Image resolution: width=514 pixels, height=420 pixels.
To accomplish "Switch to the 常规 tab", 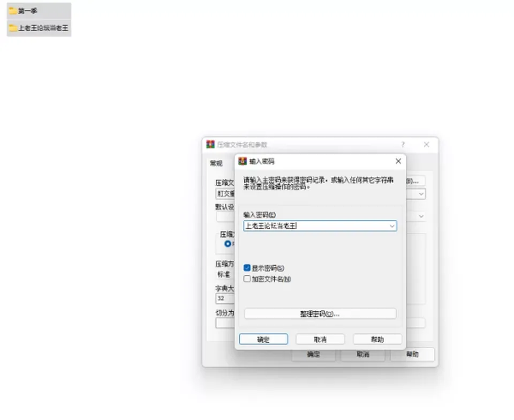I will (x=216, y=163).
